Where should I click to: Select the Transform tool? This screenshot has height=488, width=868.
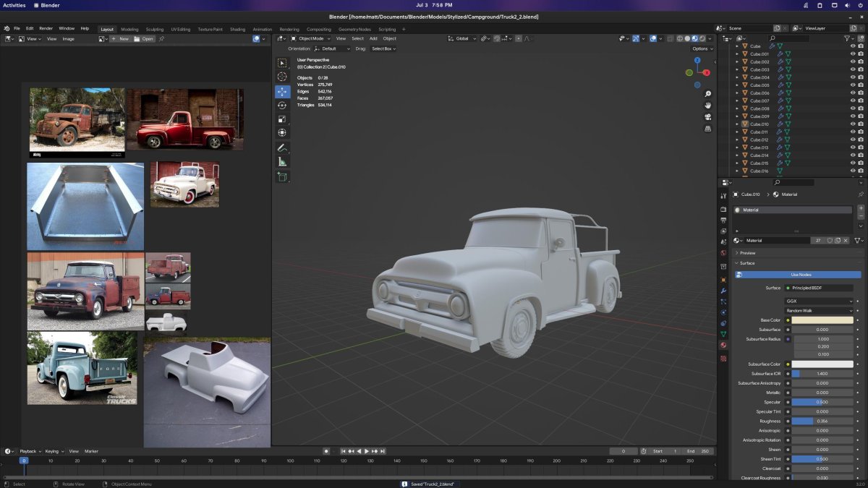[282, 133]
